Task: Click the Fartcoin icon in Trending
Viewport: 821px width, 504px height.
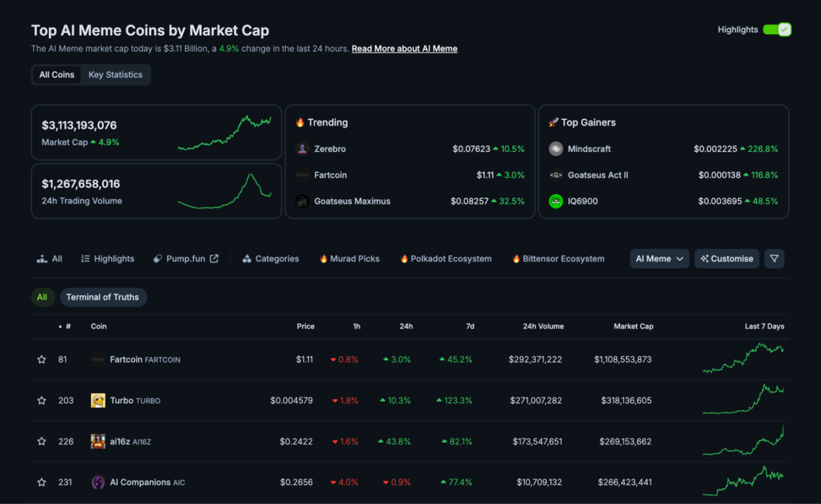Action: pos(302,175)
